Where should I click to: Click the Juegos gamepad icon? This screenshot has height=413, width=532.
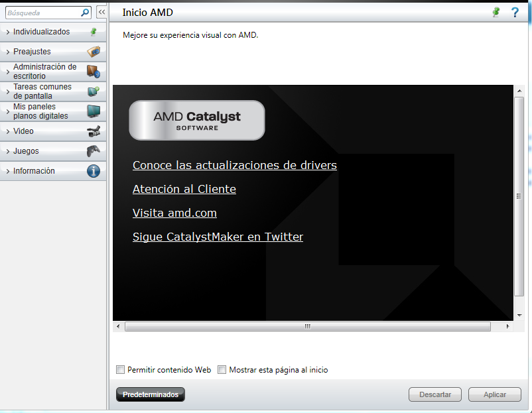tap(94, 151)
